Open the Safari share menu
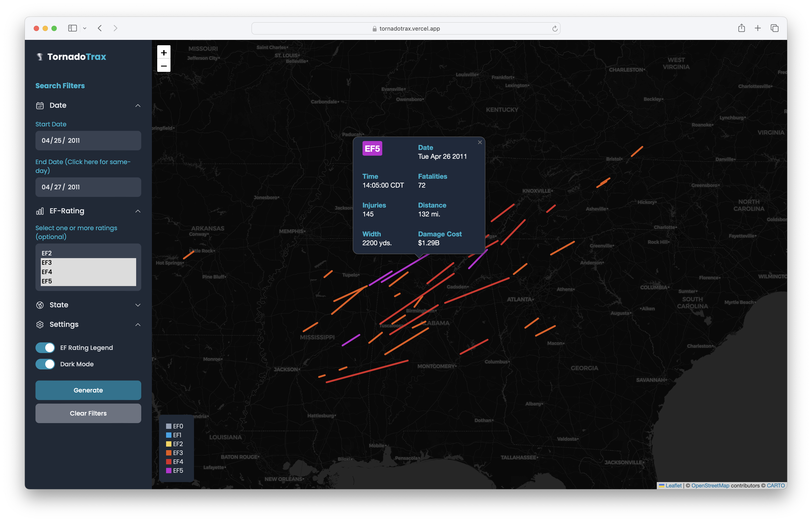Image resolution: width=812 pixels, height=522 pixels. pos(741,28)
